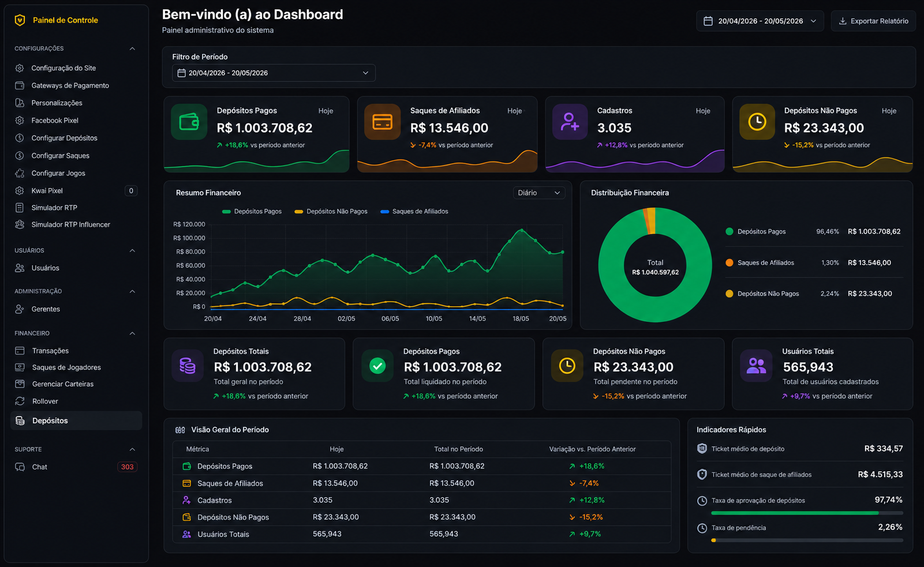Toggle Depósitos Não Pagos series in chart legend
Screen dimensions: 924x567
[331, 212]
